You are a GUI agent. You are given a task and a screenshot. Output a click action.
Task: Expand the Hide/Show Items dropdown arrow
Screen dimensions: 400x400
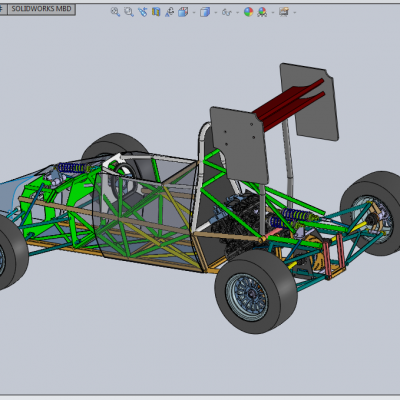click(237, 13)
